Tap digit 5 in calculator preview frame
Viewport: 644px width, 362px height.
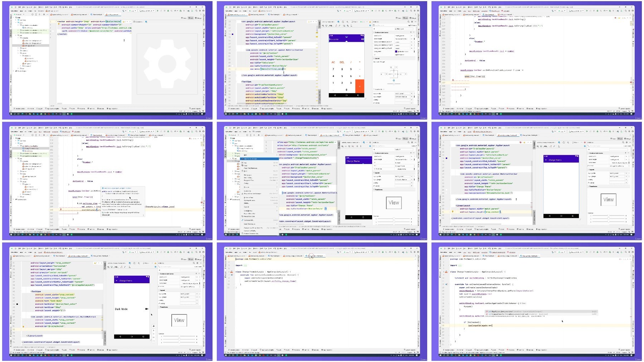point(342,76)
